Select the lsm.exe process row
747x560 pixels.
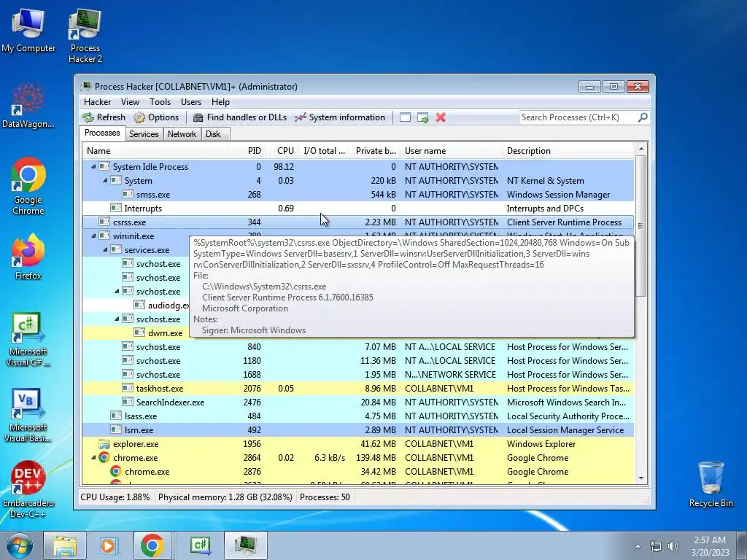[x=357, y=430]
